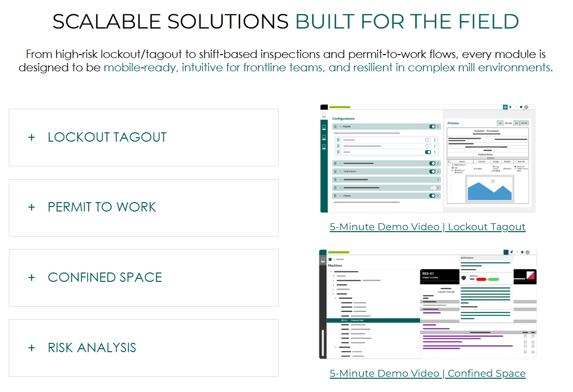Screen dimensions: 573x392
Task: Click the image placeholder in the Preview panel
Action: pyautogui.click(x=489, y=188)
